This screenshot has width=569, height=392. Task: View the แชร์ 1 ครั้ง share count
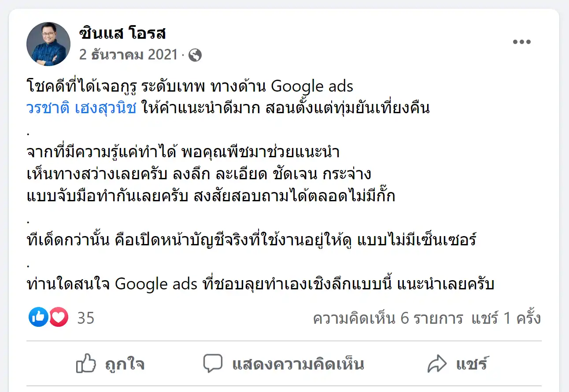click(506, 318)
